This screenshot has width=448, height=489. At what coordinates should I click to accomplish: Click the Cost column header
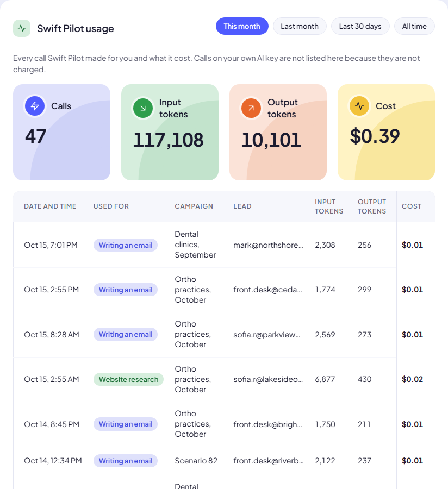point(412,206)
